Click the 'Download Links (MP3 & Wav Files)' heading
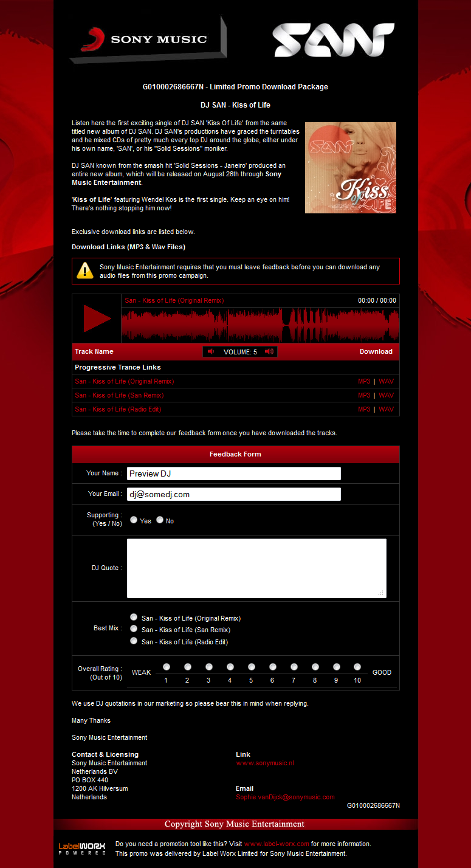 click(x=128, y=247)
